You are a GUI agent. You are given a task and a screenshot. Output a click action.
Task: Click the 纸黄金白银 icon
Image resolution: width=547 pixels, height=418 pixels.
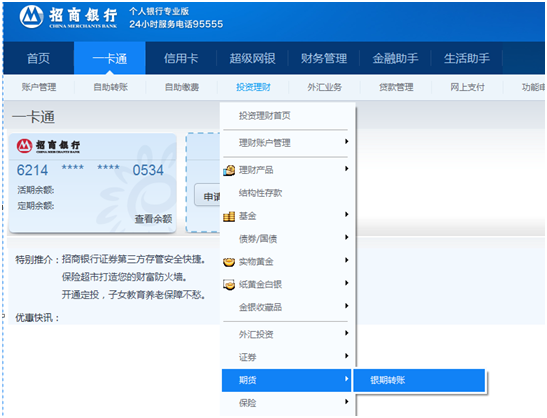click(229, 285)
